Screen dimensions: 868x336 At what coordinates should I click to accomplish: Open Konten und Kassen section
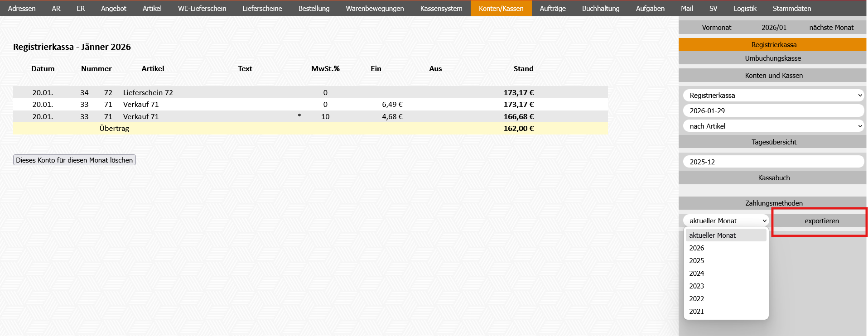coord(773,76)
